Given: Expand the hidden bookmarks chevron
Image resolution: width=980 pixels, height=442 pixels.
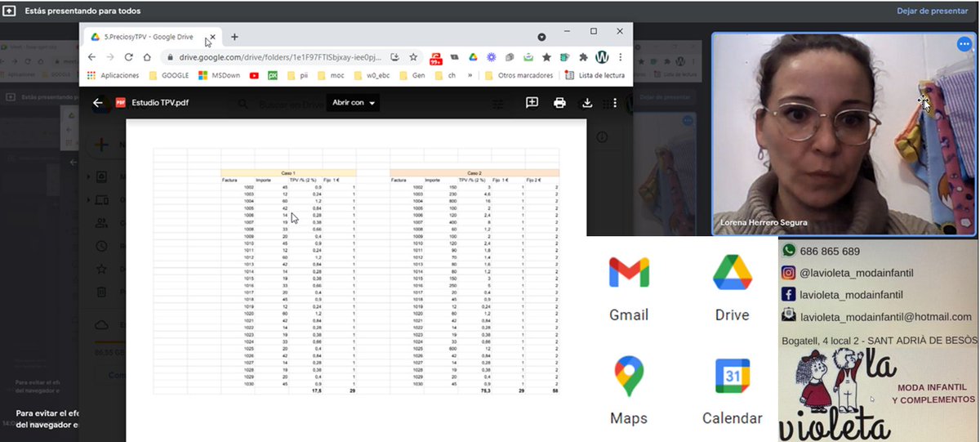Looking at the screenshot, I should [470, 75].
